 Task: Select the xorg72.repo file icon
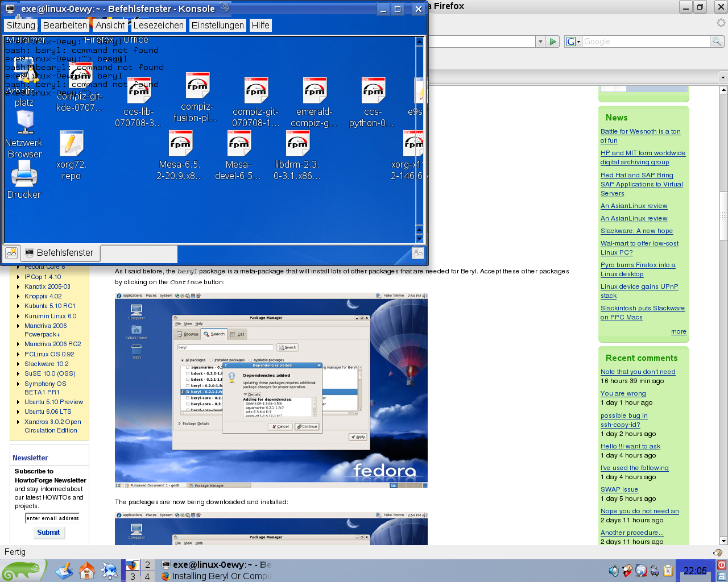coord(71,155)
